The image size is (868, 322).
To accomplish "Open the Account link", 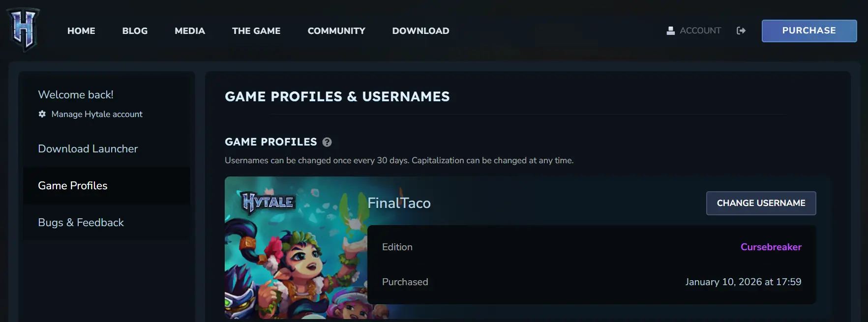I will pos(700,30).
